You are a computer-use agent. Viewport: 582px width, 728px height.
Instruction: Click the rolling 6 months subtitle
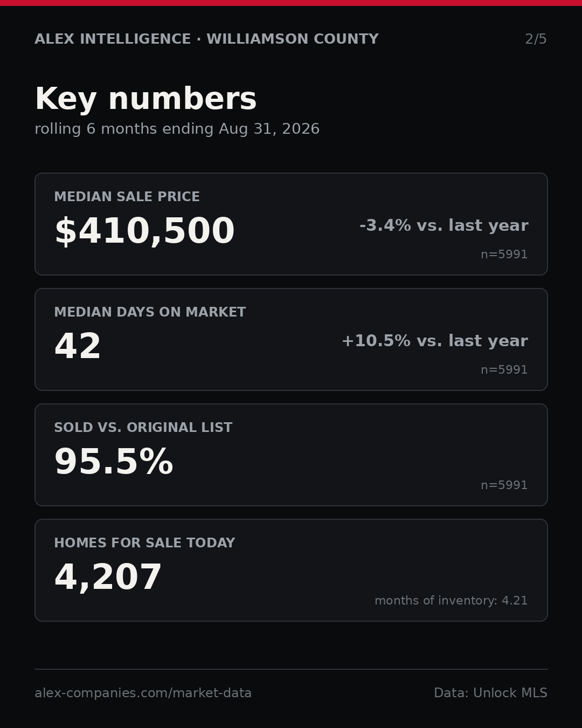177,129
